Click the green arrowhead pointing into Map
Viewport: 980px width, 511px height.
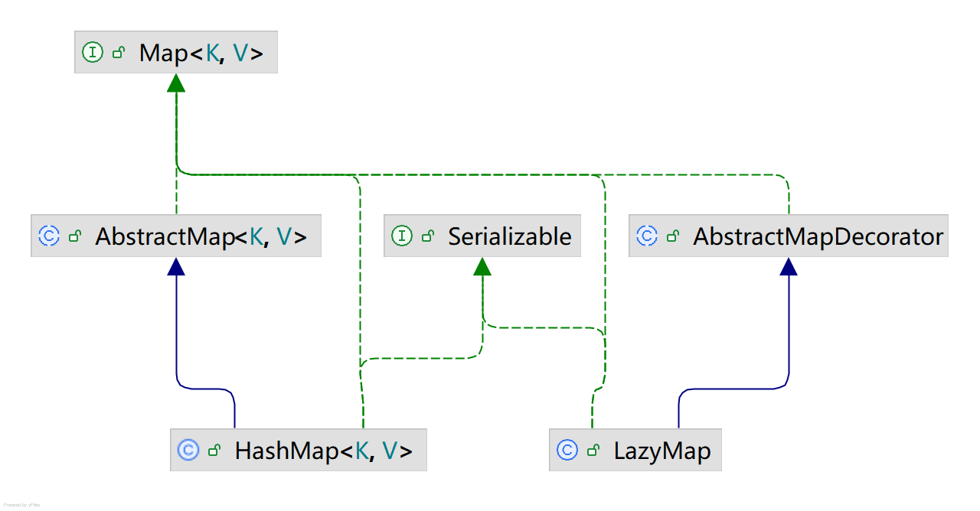[x=176, y=83]
